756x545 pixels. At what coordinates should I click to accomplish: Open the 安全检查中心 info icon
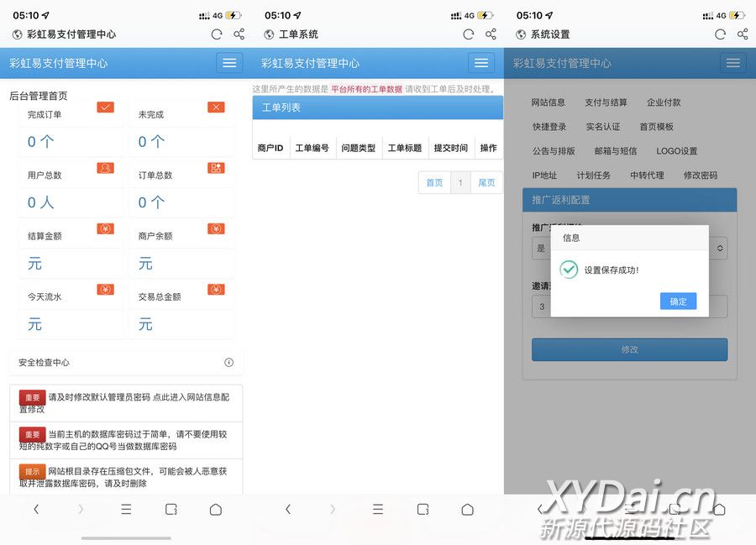click(x=228, y=363)
